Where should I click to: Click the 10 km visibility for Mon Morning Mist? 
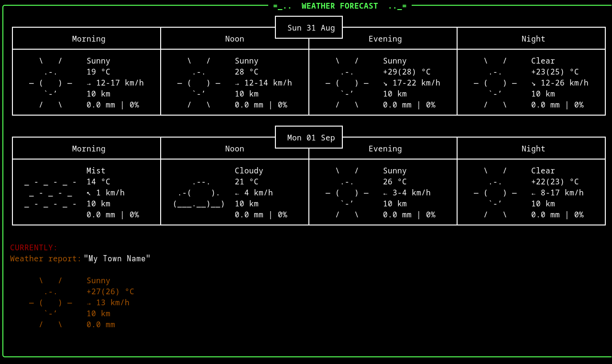pos(98,203)
